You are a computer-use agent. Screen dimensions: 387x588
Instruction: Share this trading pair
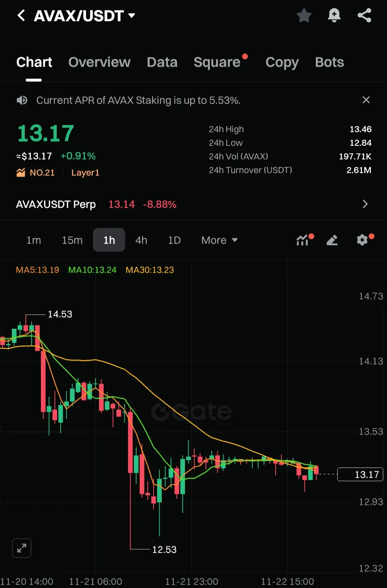click(364, 15)
